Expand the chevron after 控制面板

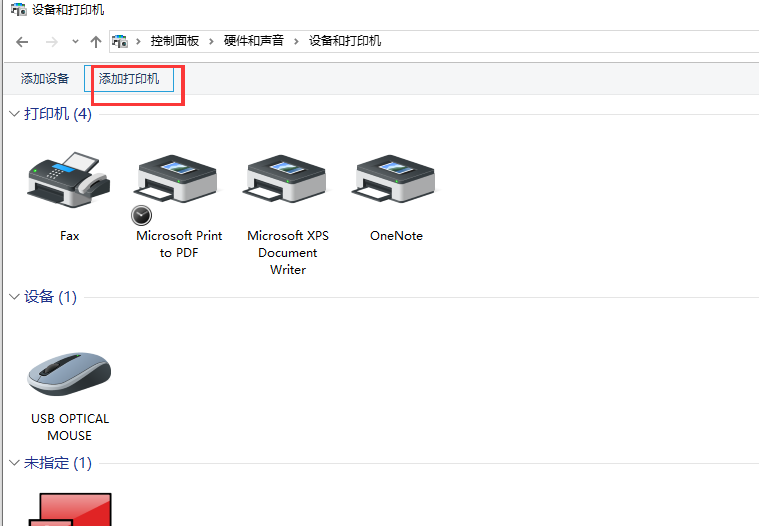tap(211, 42)
